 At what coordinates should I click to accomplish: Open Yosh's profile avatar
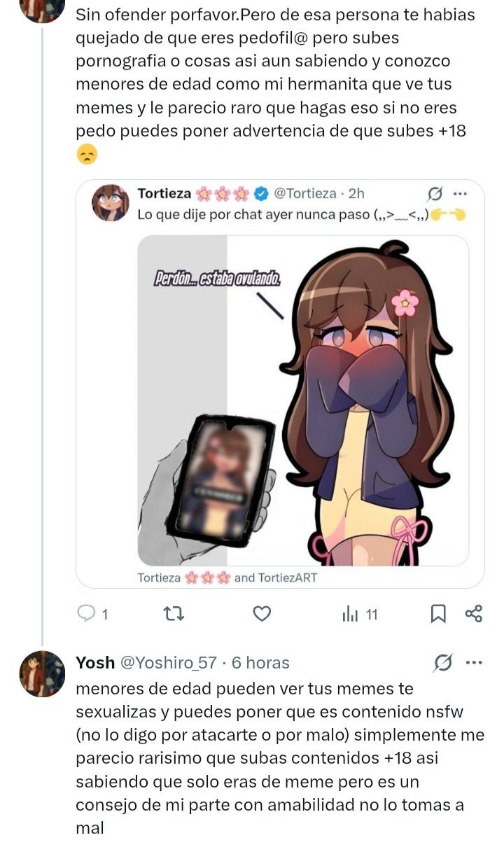42,673
